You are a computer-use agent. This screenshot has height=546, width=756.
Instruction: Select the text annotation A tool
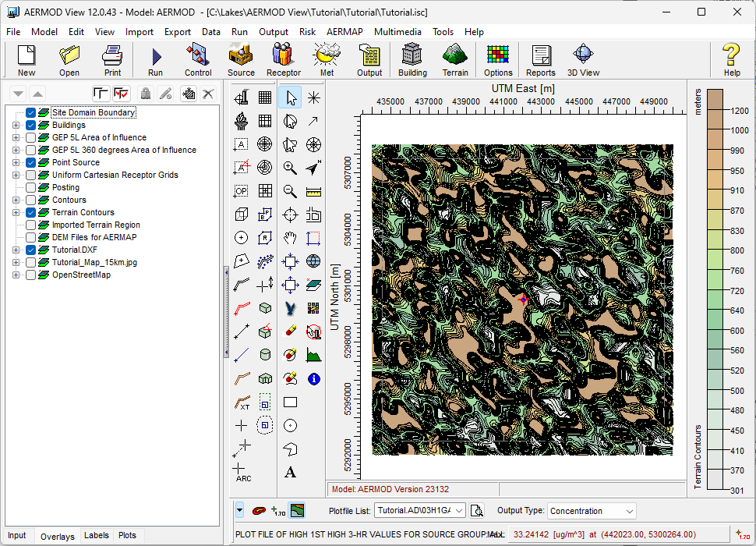point(290,472)
